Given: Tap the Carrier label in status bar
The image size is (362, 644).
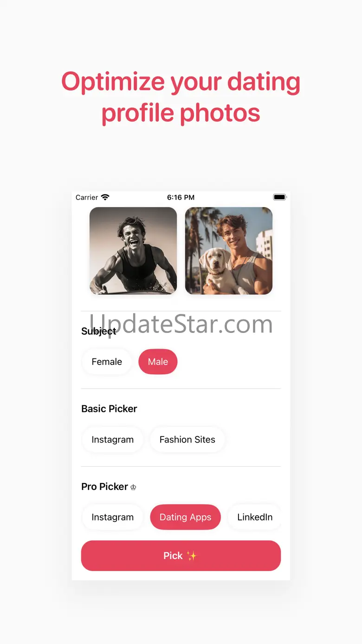Looking at the screenshot, I should pyautogui.click(x=87, y=197).
